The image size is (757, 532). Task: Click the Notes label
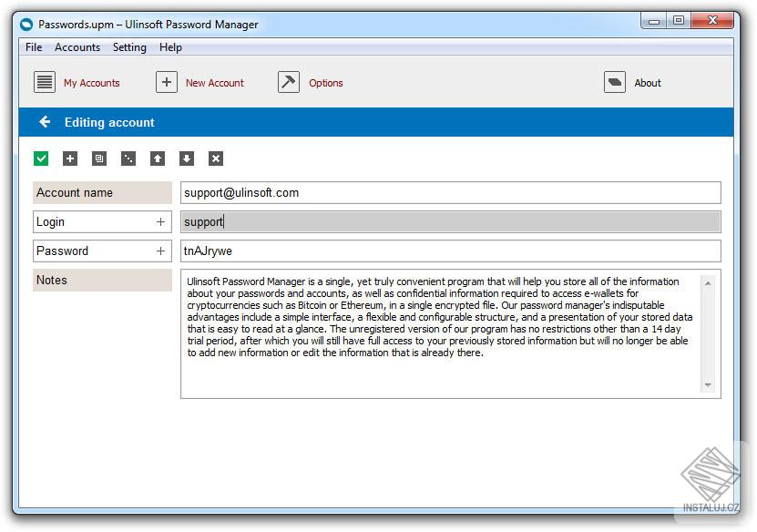coord(102,280)
